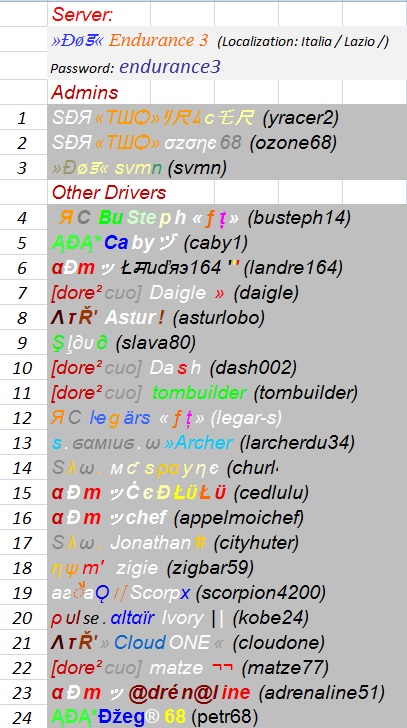Click the larcherdu34 Archer entry
This screenshot has height=728, width=407.
point(227,443)
